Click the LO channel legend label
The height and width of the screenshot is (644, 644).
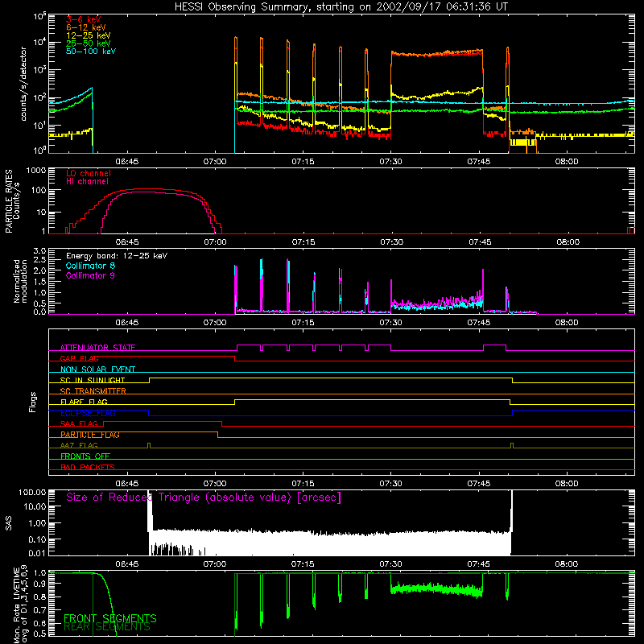click(x=89, y=173)
